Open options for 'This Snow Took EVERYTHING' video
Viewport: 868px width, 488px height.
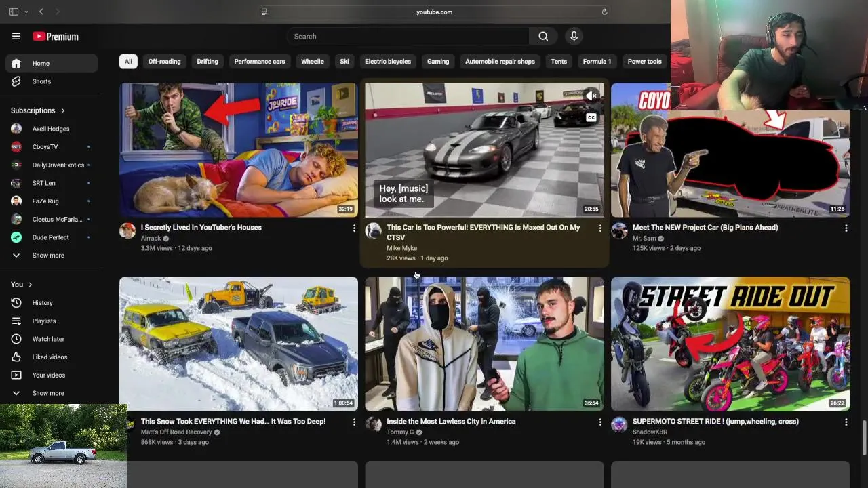[x=353, y=422]
